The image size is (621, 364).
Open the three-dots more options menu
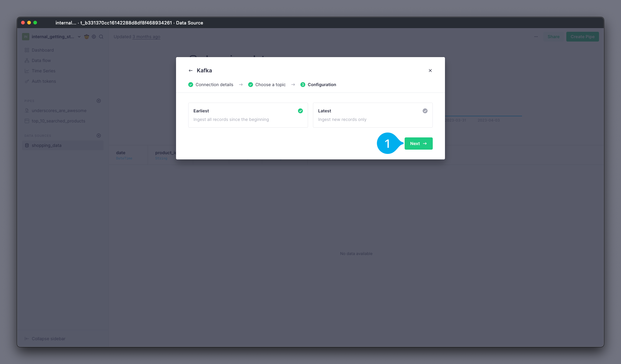point(536,37)
